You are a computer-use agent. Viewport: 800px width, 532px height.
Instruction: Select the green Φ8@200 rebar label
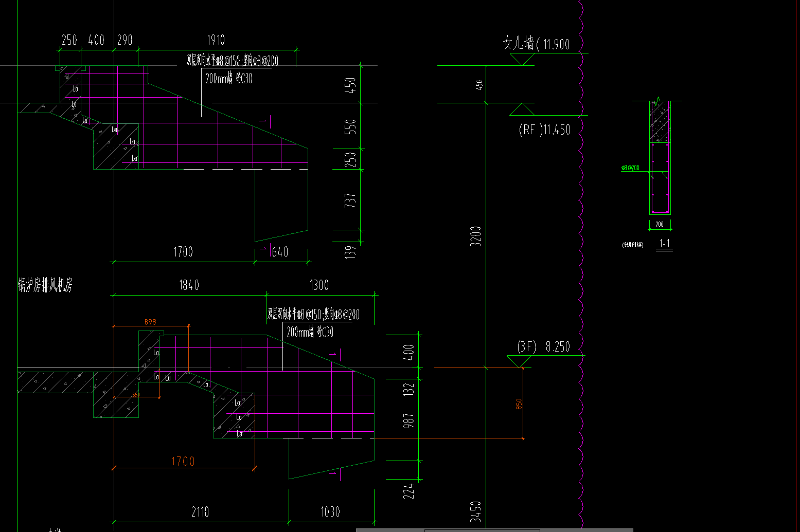tap(630, 168)
